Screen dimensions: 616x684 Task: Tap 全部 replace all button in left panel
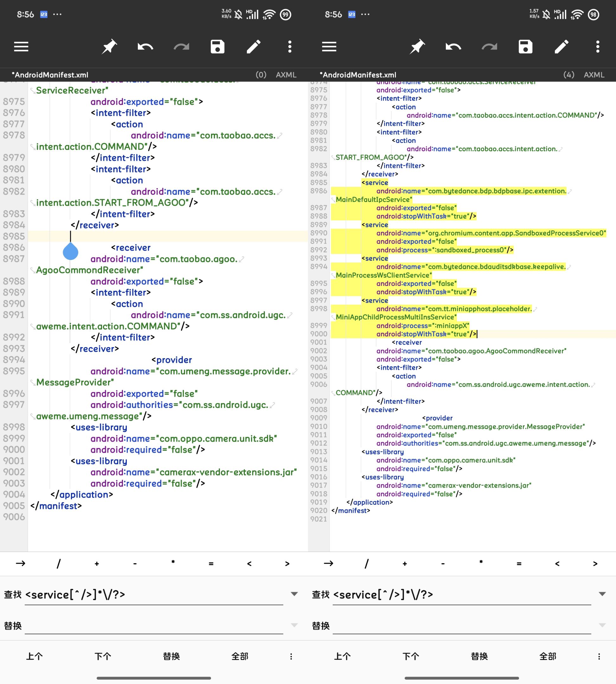(240, 656)
